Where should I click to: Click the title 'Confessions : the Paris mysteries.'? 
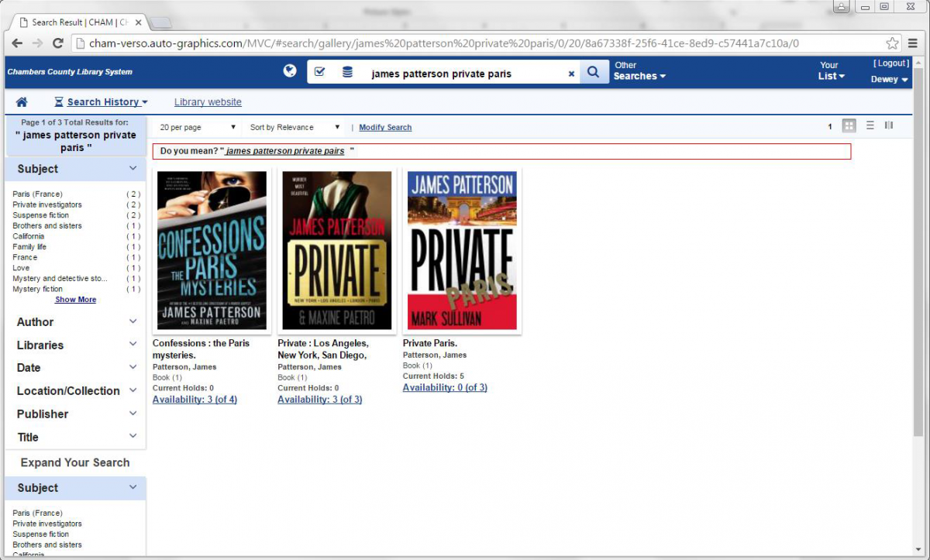pos(201,349)
